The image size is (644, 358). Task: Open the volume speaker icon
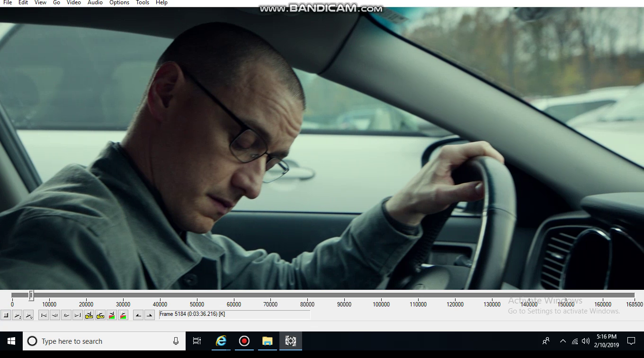586,341
